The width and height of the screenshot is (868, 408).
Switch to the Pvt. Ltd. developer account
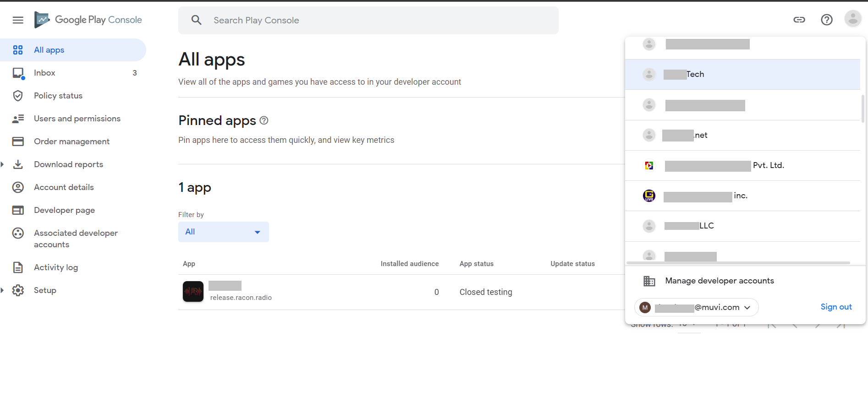742,165
